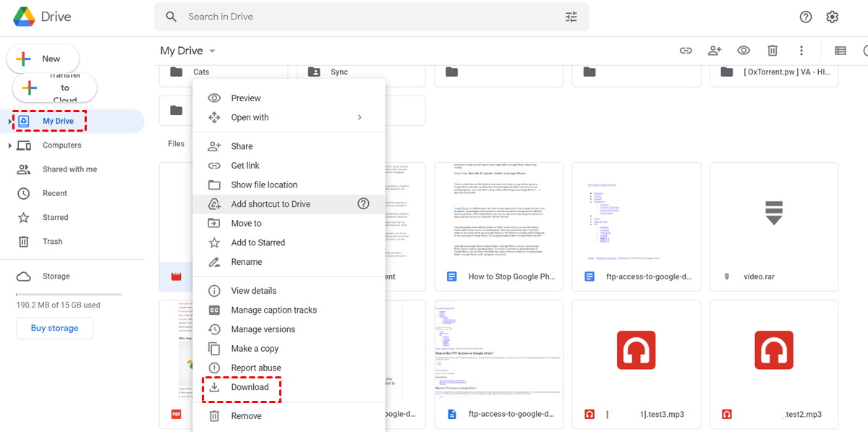Open the video.rar file thumbnail
Image resolution: width=868 pixels, height=432 pixels.
click(x=773, y=214)
